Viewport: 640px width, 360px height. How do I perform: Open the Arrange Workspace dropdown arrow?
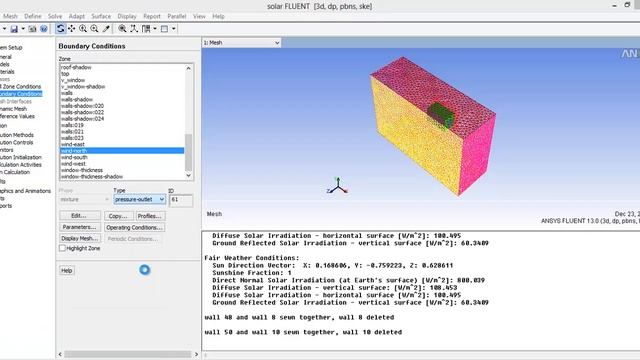(155, 29)
